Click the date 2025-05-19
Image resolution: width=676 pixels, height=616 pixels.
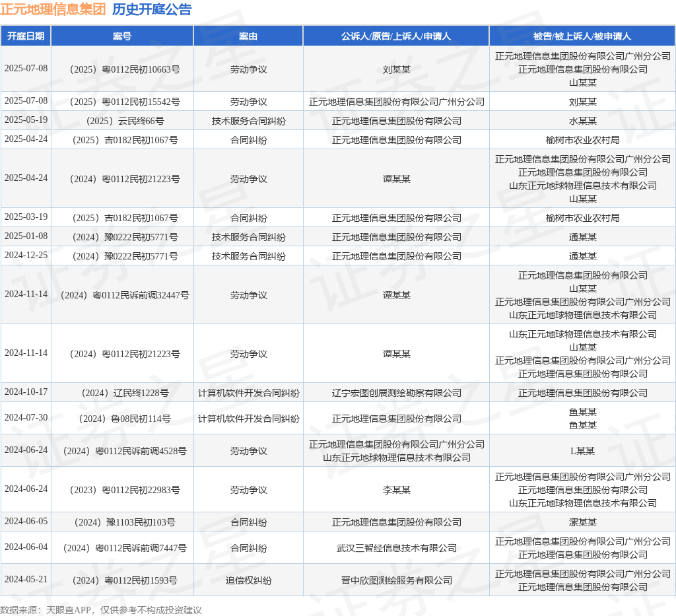click(x=26, y=120)
